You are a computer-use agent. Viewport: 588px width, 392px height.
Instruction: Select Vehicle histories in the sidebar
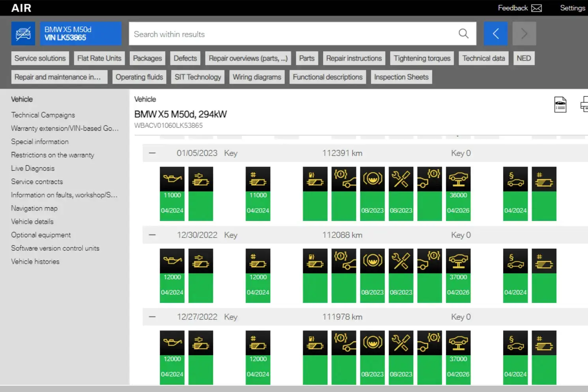[35, 261]
